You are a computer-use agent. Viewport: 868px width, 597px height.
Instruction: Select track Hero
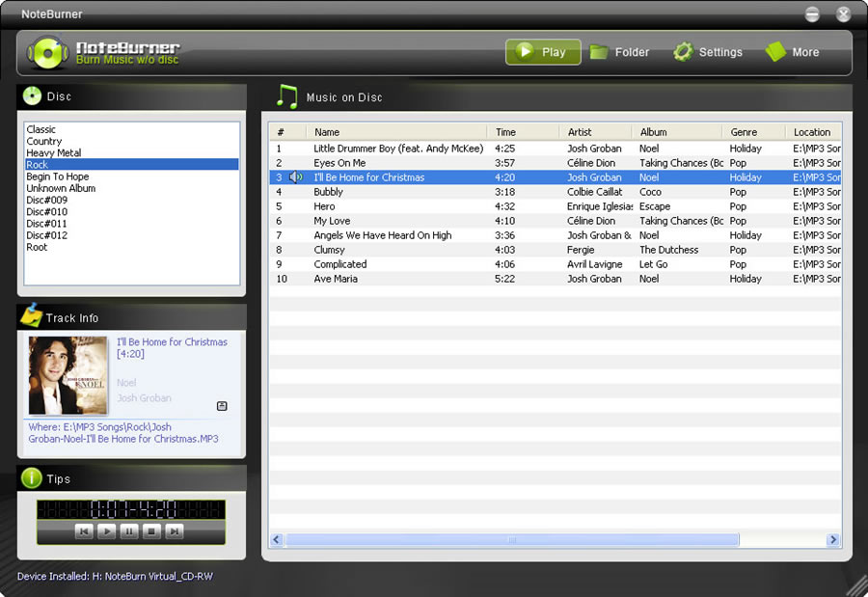point(556,206)
